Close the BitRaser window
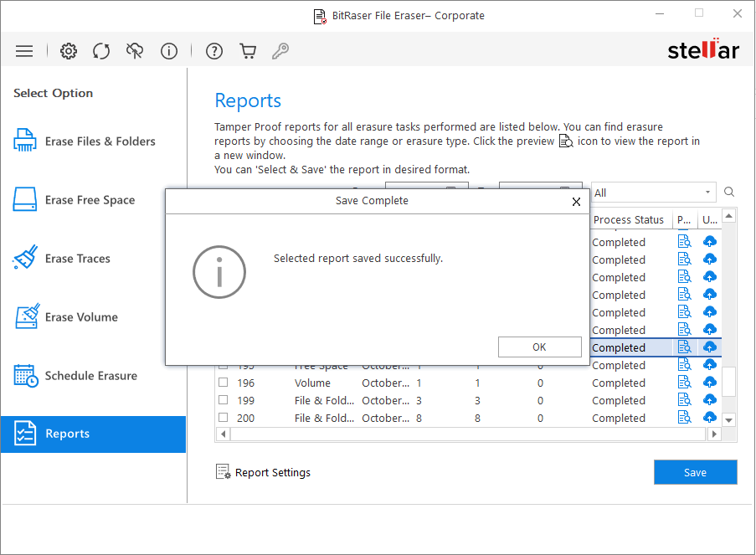Screen dimensions: 756x555 tap(738, 14)
